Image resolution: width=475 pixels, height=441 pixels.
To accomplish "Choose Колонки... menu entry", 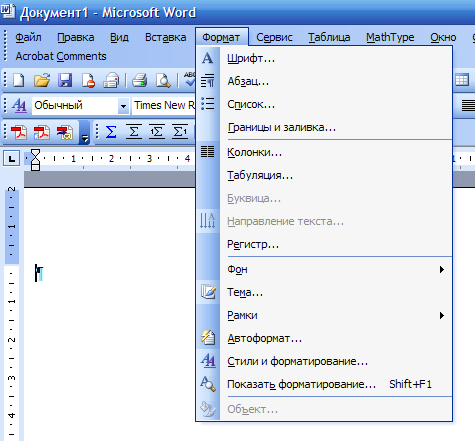I will (324, 152).
